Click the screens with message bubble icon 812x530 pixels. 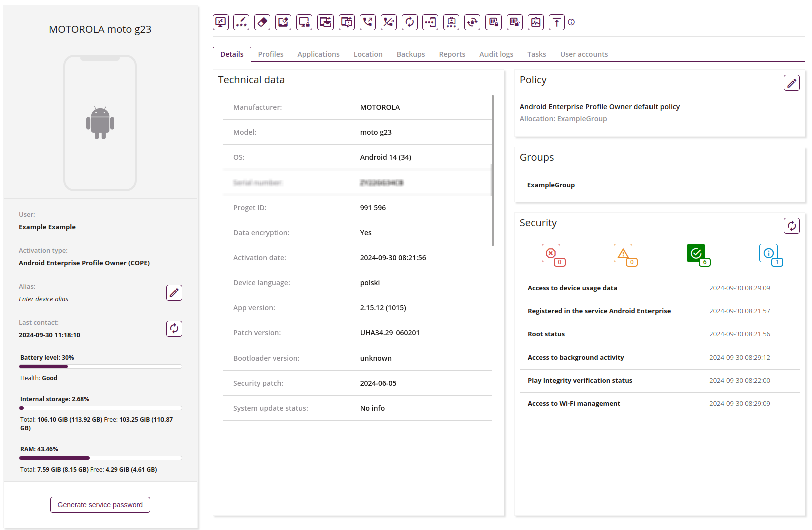pyautogui.click(x=347, y=22)
